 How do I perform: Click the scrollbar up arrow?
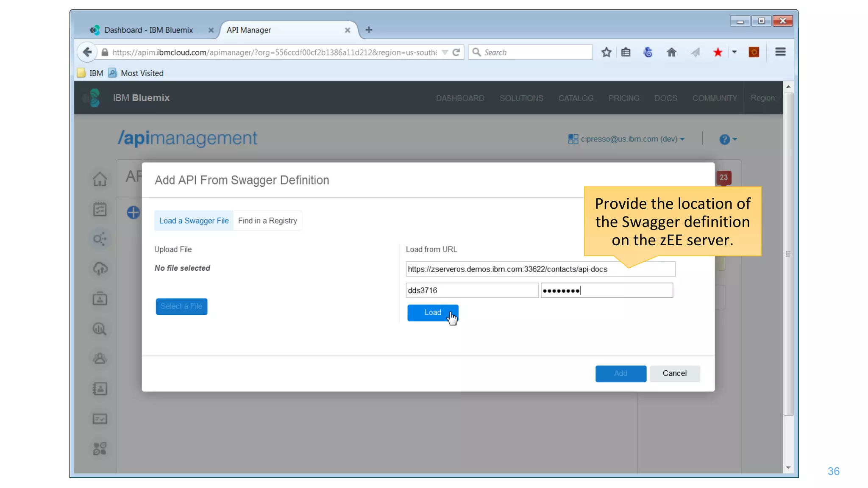[788, 87]
